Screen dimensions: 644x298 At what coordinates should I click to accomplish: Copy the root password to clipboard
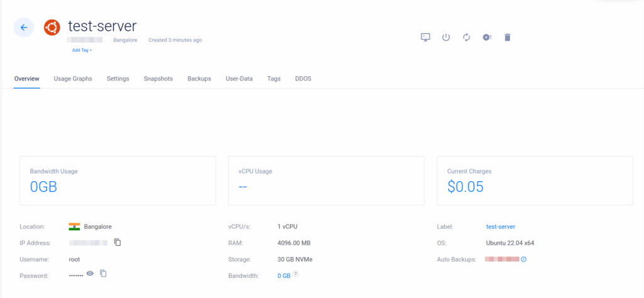point(104,273)
